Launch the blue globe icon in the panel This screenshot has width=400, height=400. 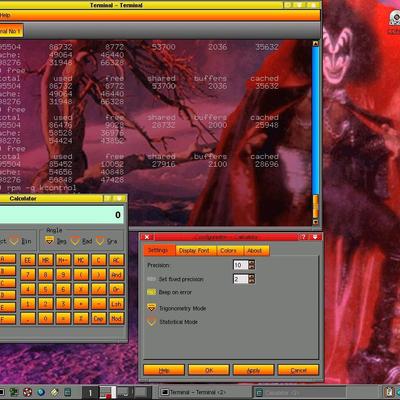click(41, 392)
